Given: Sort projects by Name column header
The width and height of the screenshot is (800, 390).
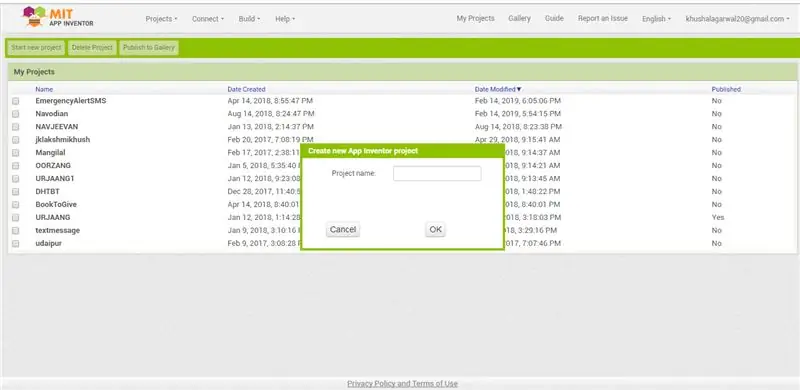Looking at the screenshot, I should coord(44,89).
